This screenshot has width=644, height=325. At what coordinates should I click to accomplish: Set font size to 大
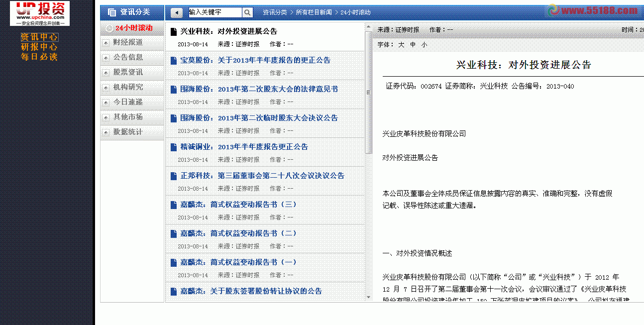point(401,45)
